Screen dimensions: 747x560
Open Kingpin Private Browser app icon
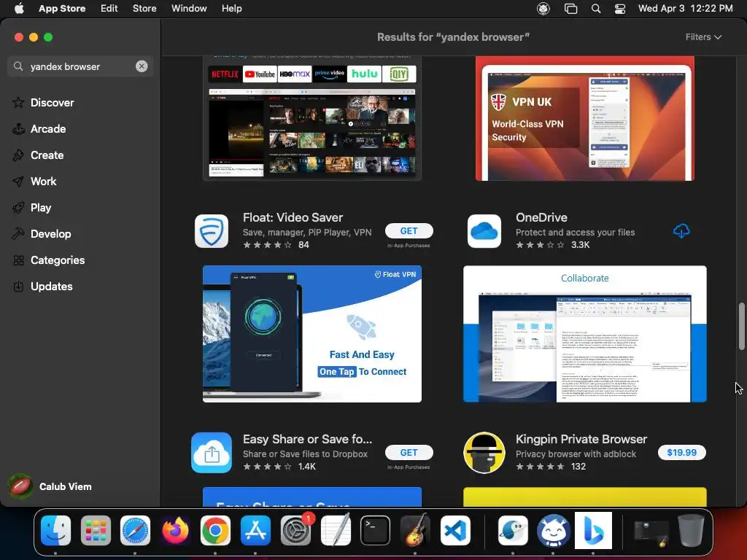tap(484, 452)
